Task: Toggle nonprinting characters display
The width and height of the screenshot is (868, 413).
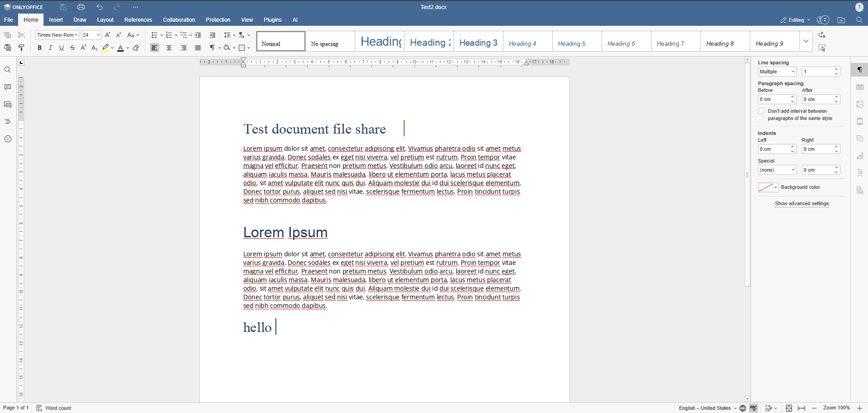Action: point(212,48)
